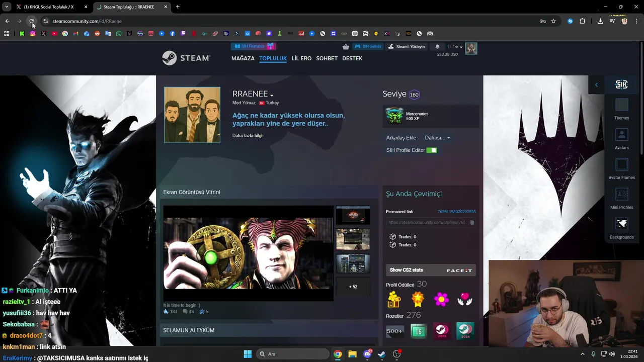Viewport: 644px width, 362px height.
Task: Open File Explorer from the taskbar
Action: pyautogui.click(x=352, y=354)
